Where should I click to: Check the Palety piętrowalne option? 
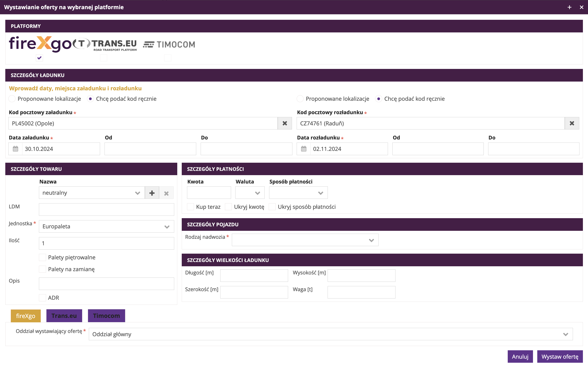42,257
